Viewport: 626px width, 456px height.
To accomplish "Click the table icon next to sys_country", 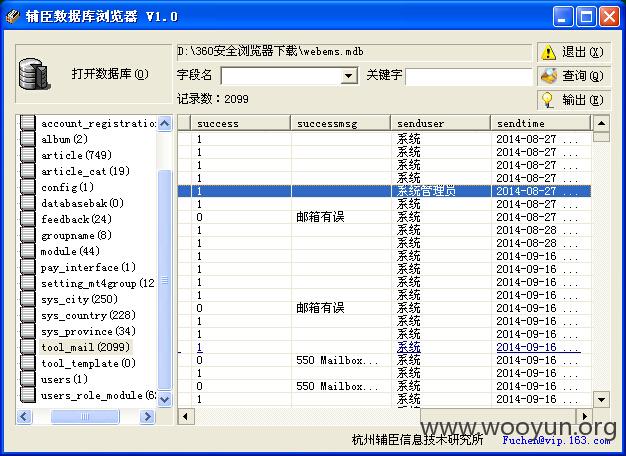I will click(x=28, y=315).
